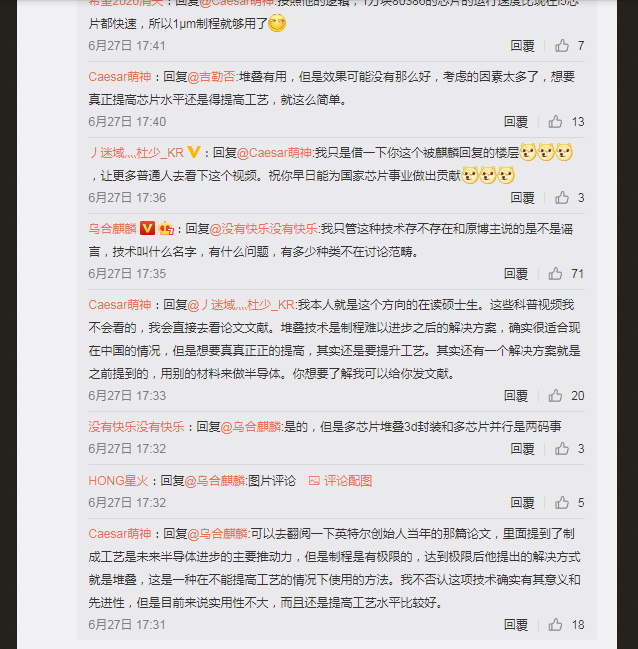
Task: Reply to HONG星火's comment
Action: (x=522, y=503)
